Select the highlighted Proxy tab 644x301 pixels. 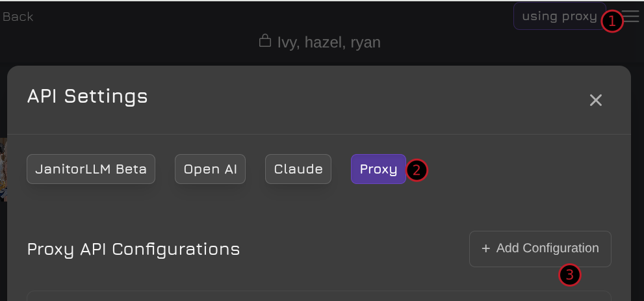378,169
